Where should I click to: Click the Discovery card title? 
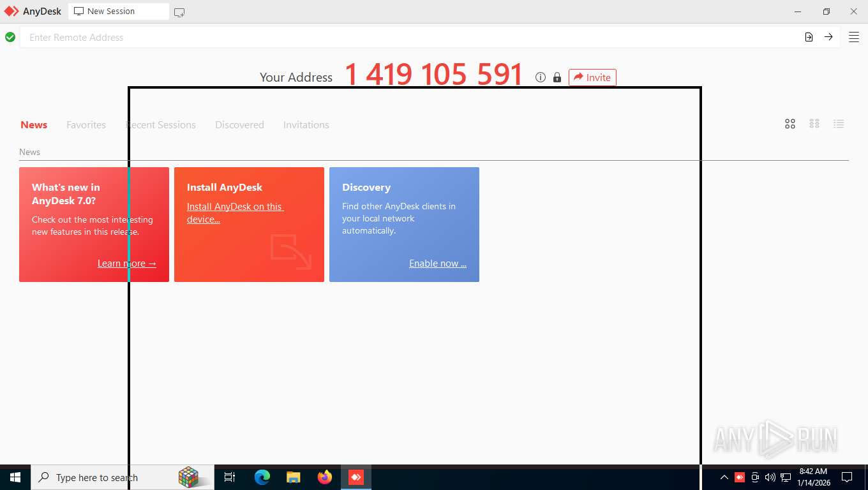click(x=366, y=188)
